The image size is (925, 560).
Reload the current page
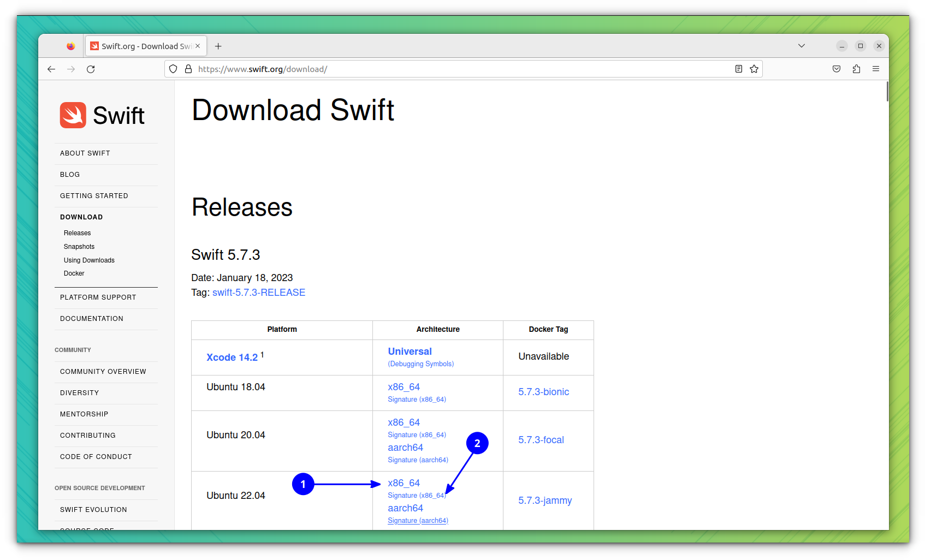pos(91,69)
